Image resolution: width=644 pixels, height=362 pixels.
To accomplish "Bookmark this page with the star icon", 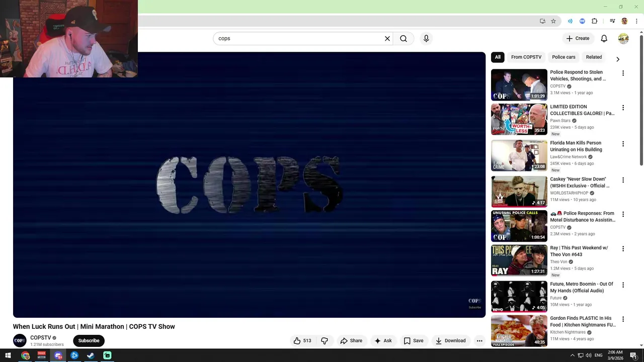I will [553, 21].
